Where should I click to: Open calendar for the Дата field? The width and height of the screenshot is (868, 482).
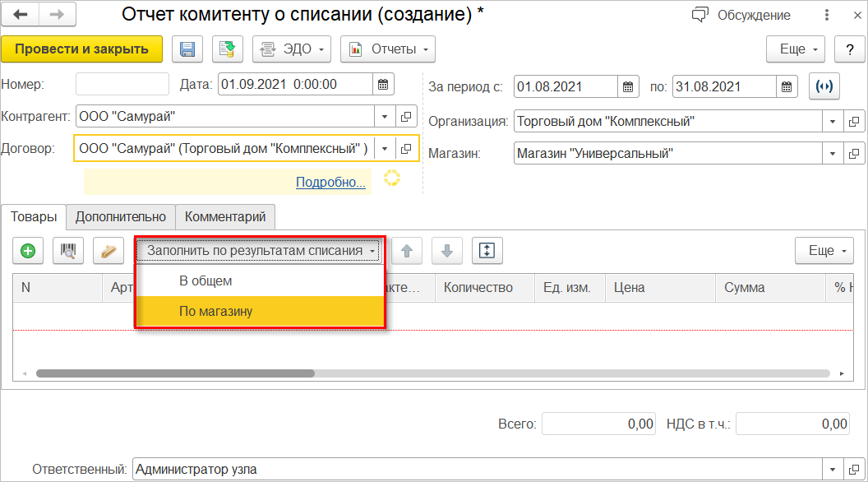click(x=383, y=85)
